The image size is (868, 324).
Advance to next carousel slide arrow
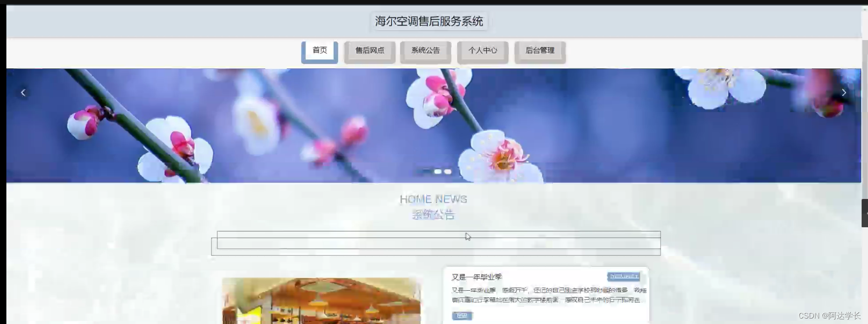click(x=844, y=93)
